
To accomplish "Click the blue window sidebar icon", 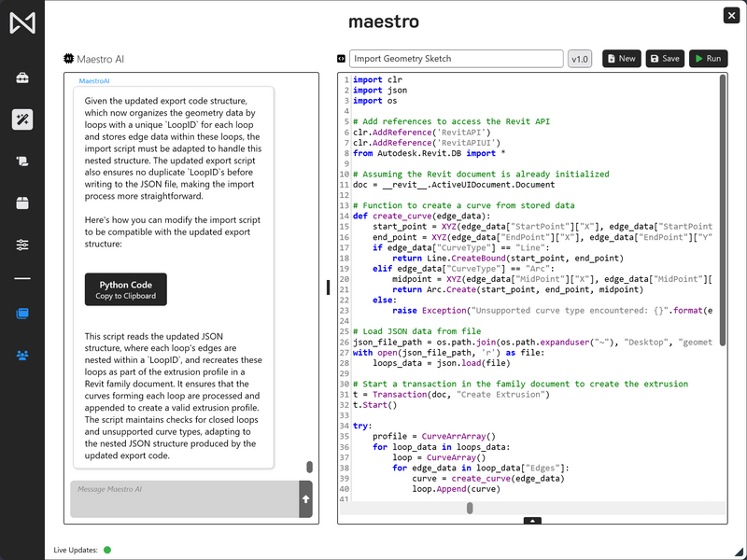I will 22,314.
